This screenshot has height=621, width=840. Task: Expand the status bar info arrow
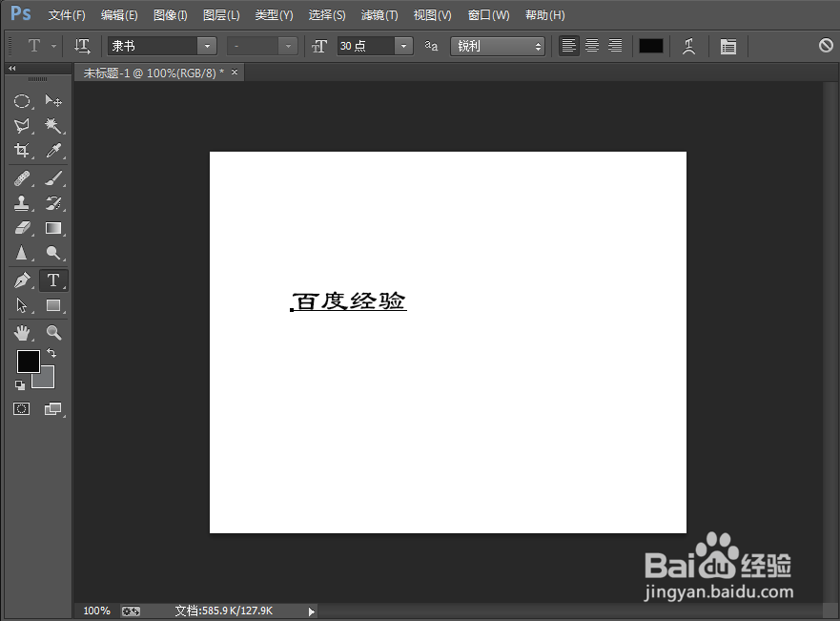pos(311,611)
